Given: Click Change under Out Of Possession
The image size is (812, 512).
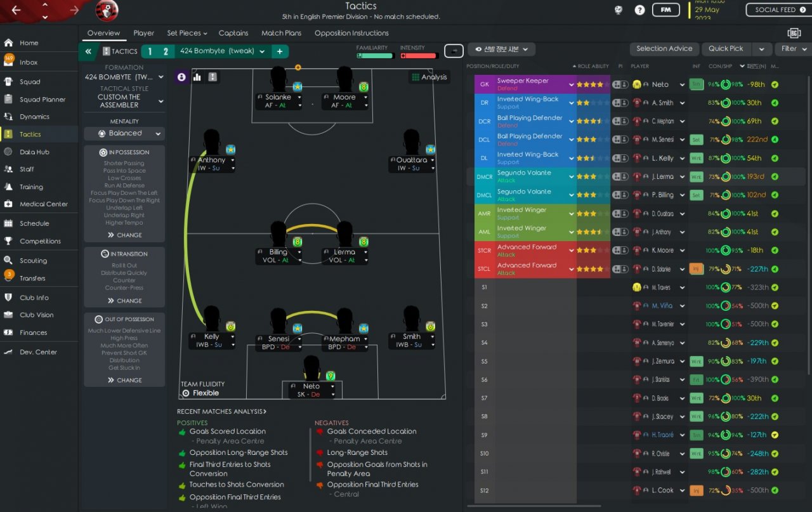Looking at the screenshot, I should tap(124, 380).
